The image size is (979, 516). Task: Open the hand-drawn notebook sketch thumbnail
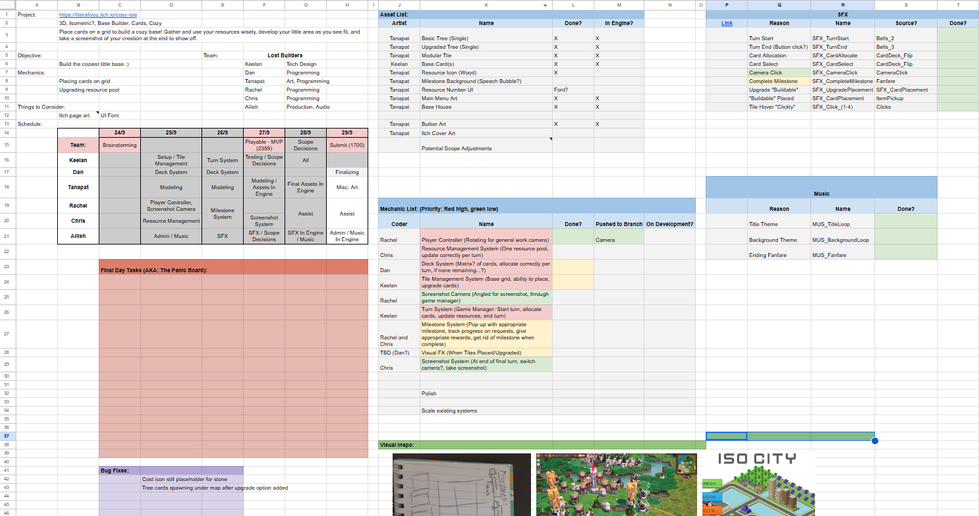(x=461, y=485)
